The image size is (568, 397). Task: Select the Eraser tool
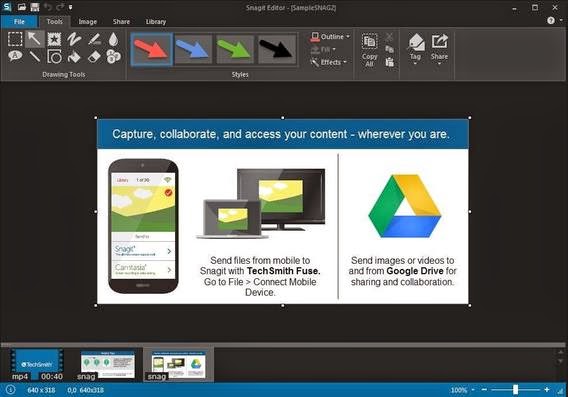[x=94, y=57]
